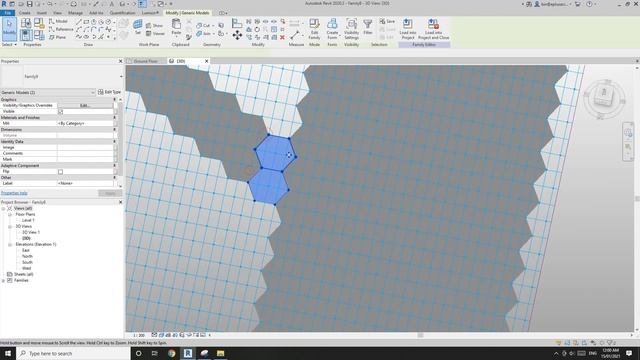
Task: Click the Windows Start button
Action: 8,353
